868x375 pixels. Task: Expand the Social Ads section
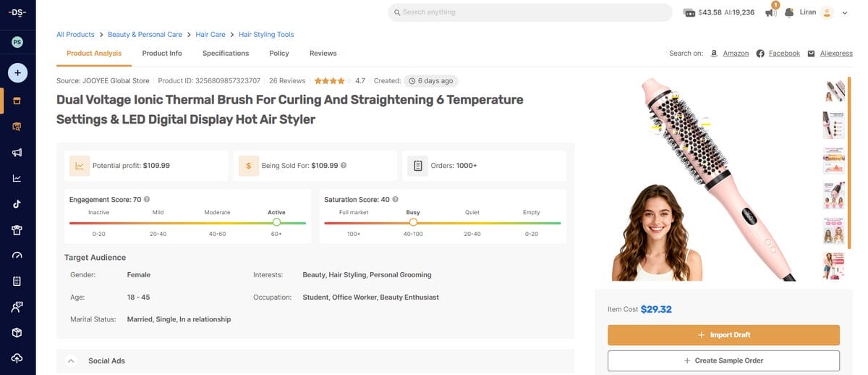pyautogui.click(x=71, y=361)
